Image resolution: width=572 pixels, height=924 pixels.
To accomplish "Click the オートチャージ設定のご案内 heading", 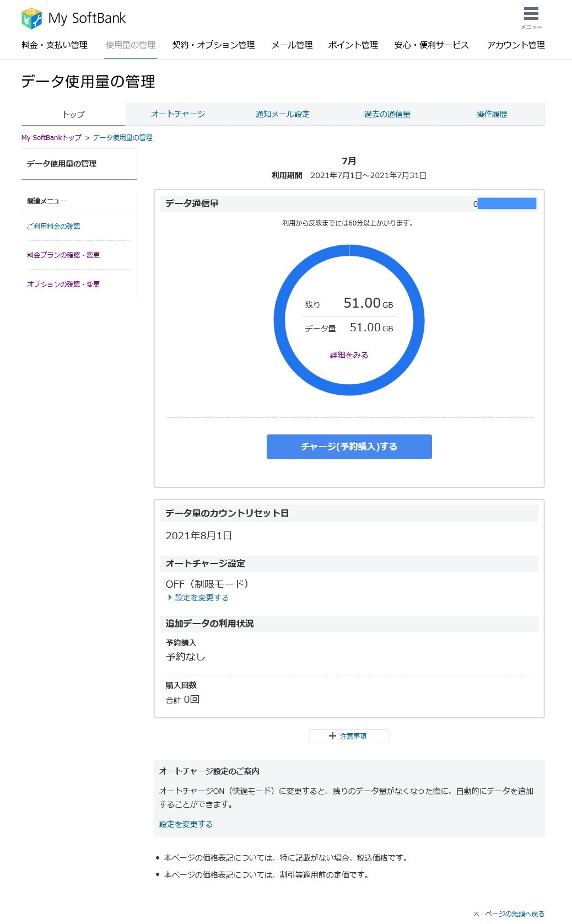I will click(209, 771).
